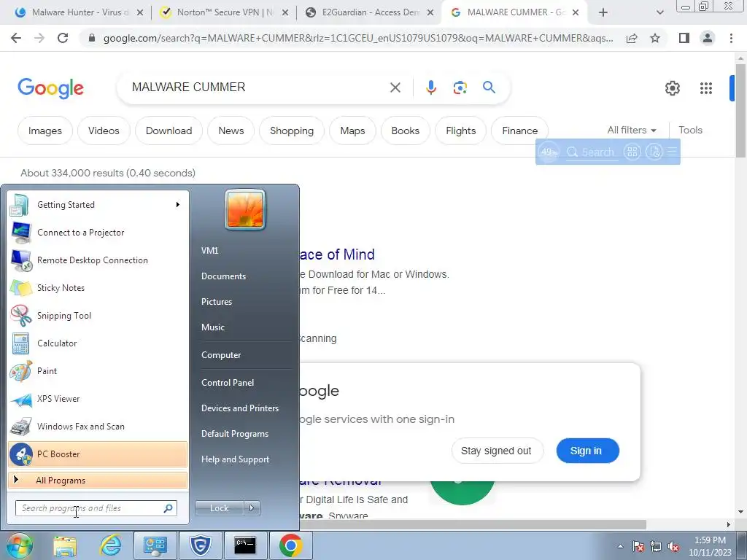Open Control Panel taskbar icon

[x=155, y=545]
